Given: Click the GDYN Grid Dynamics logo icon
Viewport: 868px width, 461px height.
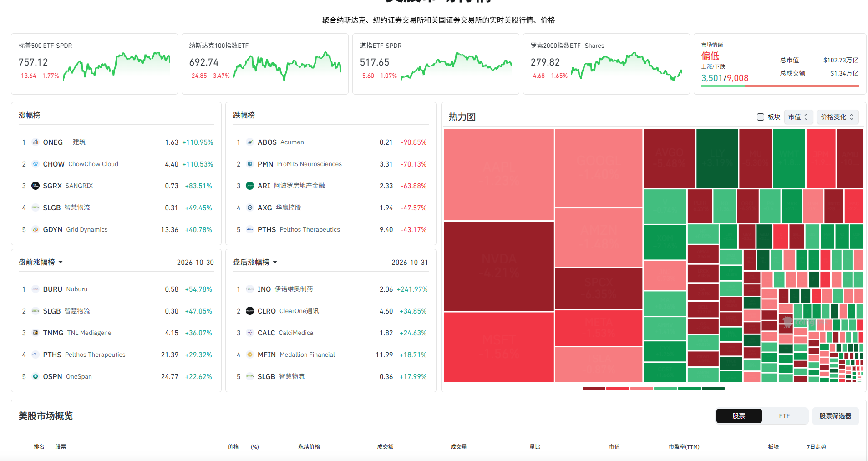Looking at the screenshot, I should pos(36,229).
